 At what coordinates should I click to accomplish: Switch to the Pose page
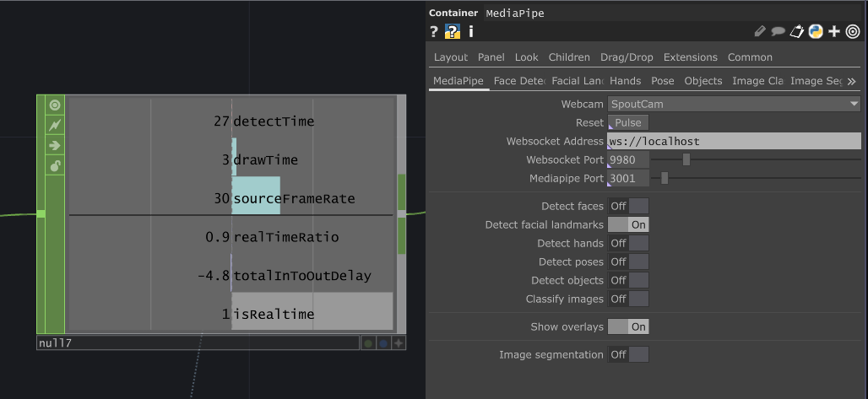[663, 81]
